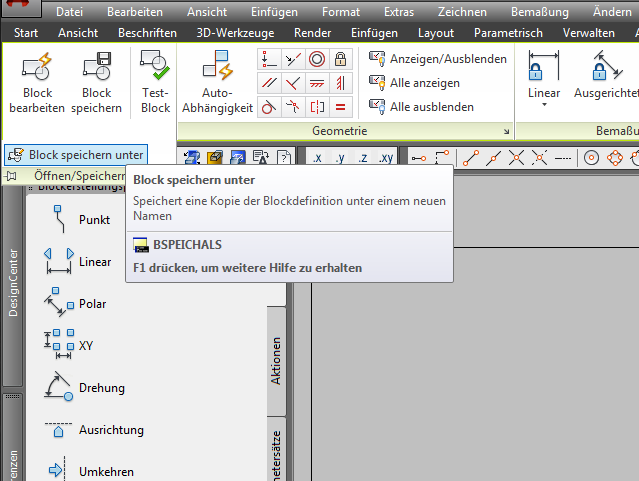Choose the Drehung parameter
Image resolution: width=639 pixels, height=481 pixels.
click(84, 387)
